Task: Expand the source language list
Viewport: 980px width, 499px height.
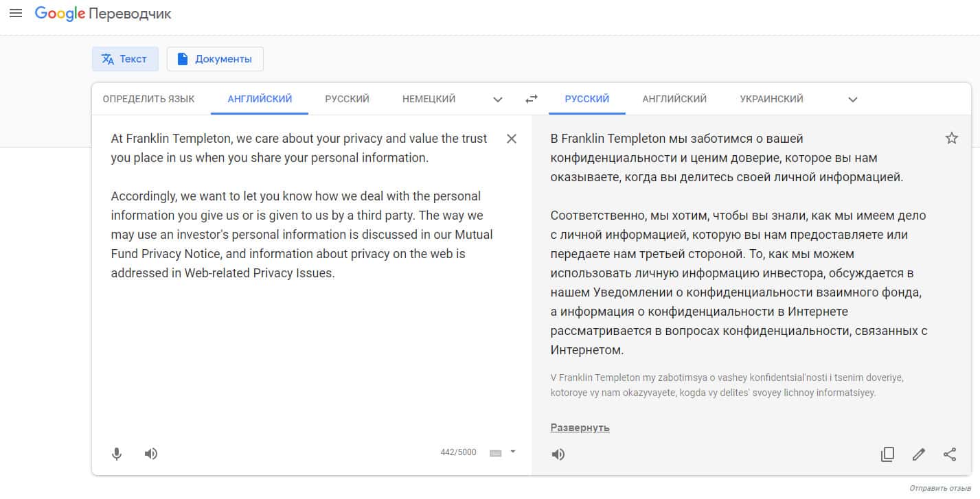Action: (498, 100)
